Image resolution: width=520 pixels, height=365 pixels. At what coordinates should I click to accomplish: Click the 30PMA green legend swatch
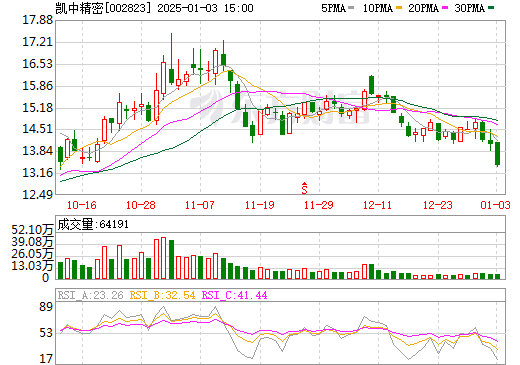[x=491, y=8]
